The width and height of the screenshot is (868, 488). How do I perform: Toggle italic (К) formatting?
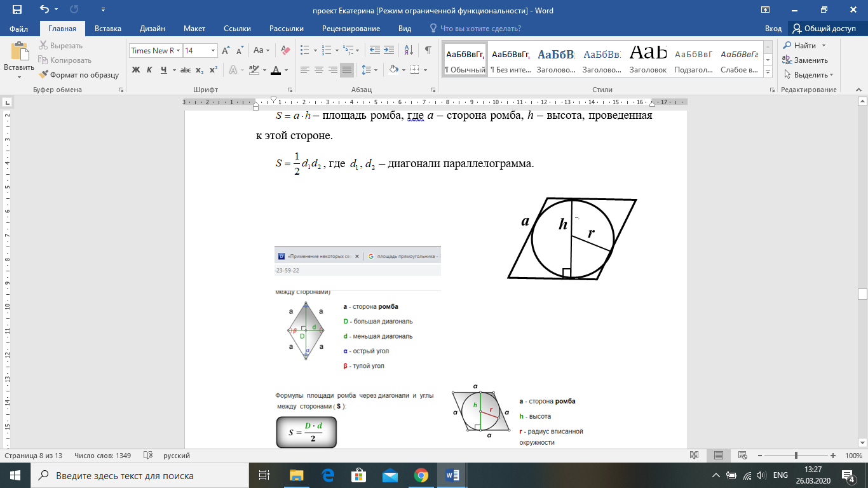[150, 70]
